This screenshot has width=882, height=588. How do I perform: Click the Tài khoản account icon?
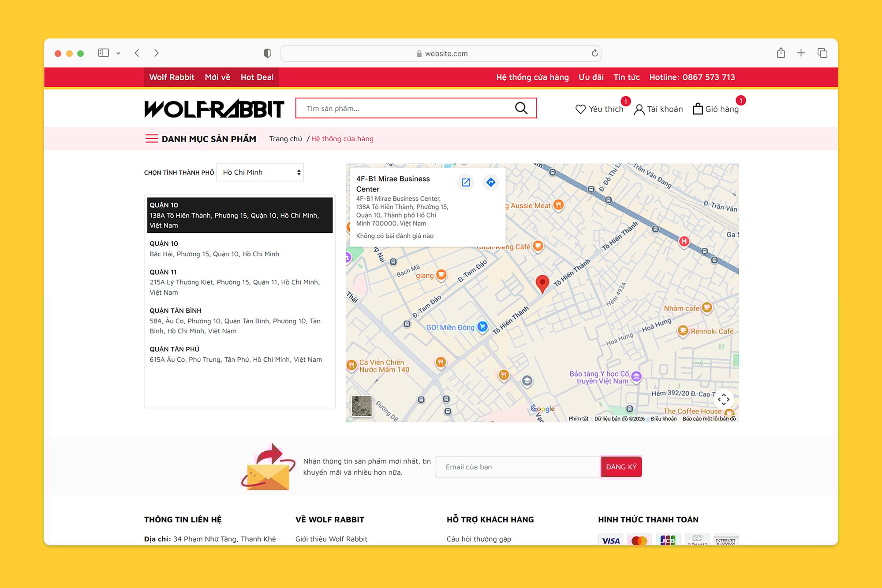639,109
